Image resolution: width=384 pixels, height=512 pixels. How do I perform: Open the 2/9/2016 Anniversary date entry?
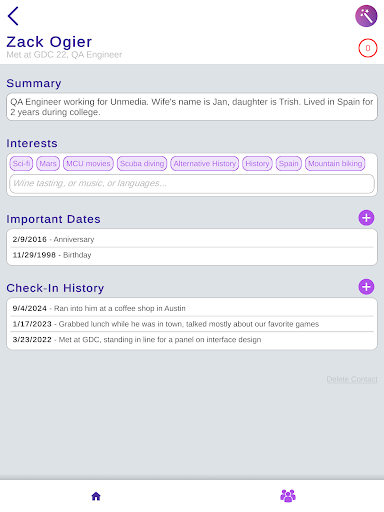[x=192, y=239]
